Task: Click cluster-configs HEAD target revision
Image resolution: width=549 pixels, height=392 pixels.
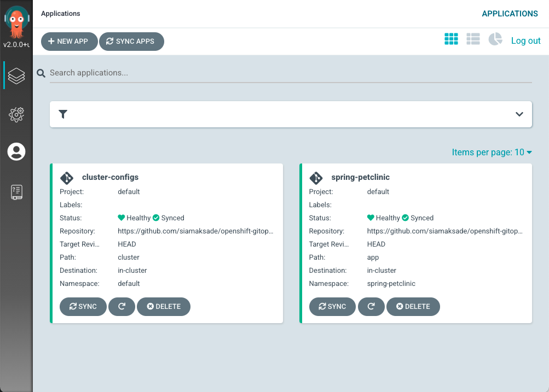Action: (x=127, y=244)
